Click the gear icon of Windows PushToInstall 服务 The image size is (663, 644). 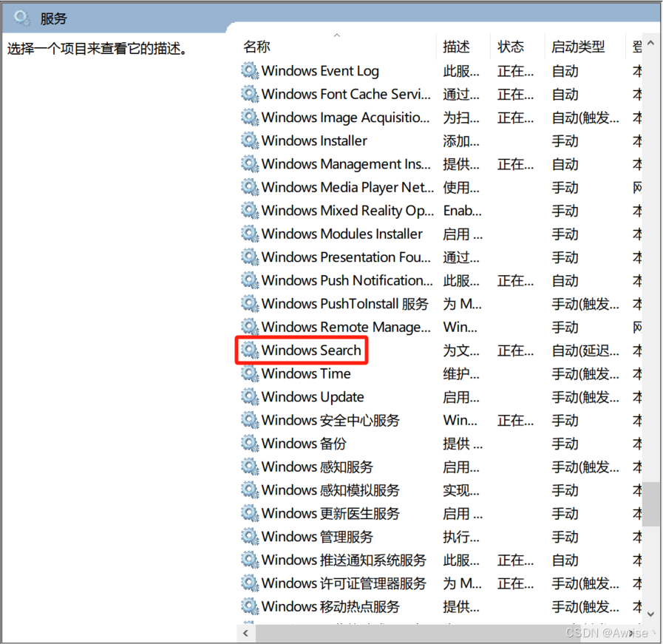pyautogui.click(x=250, y=303)
